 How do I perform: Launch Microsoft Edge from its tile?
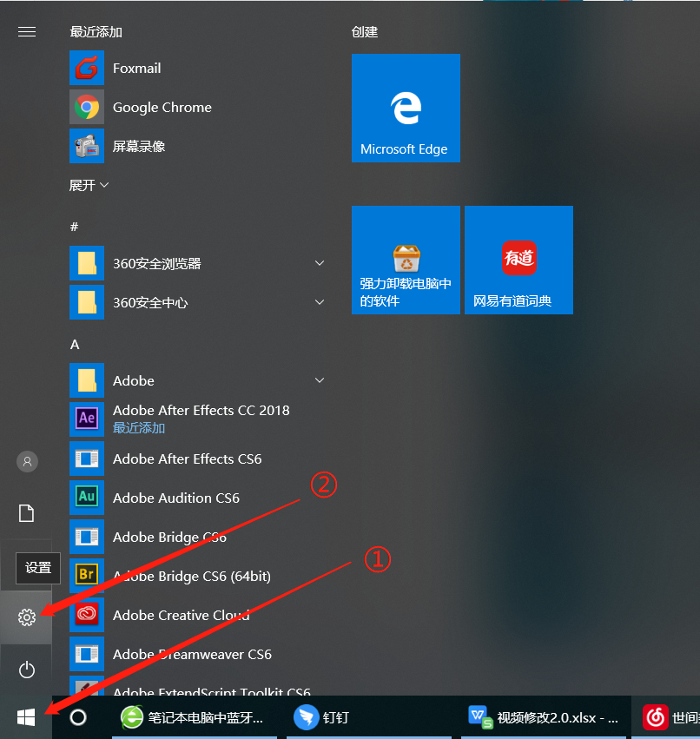[x=406, y=108]
